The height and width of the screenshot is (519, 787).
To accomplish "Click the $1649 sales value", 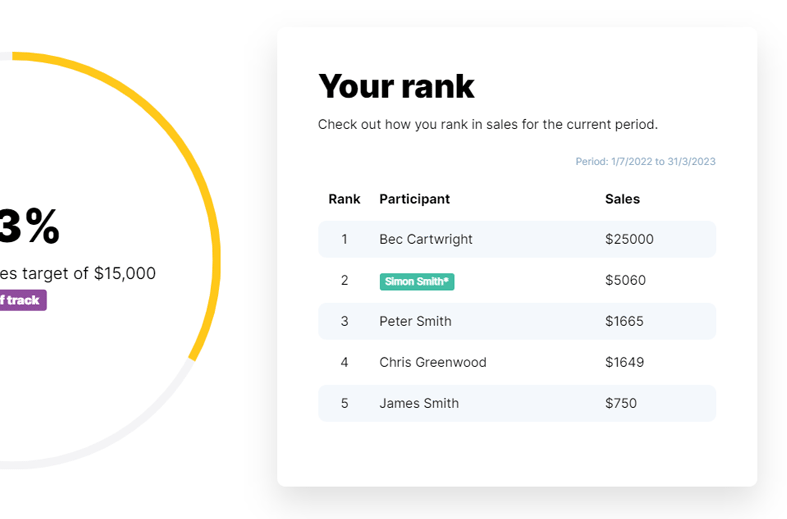I will tap(624, 362).
